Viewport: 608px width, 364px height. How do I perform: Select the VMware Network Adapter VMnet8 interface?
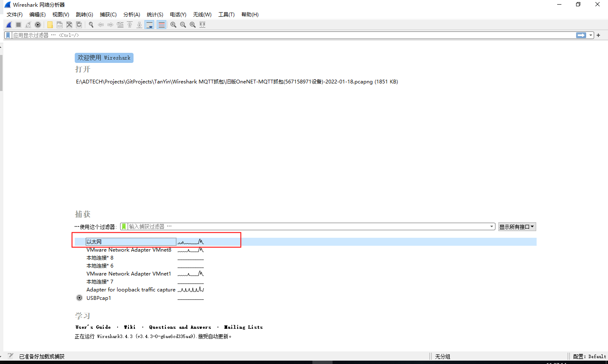[x=128, y=250]
